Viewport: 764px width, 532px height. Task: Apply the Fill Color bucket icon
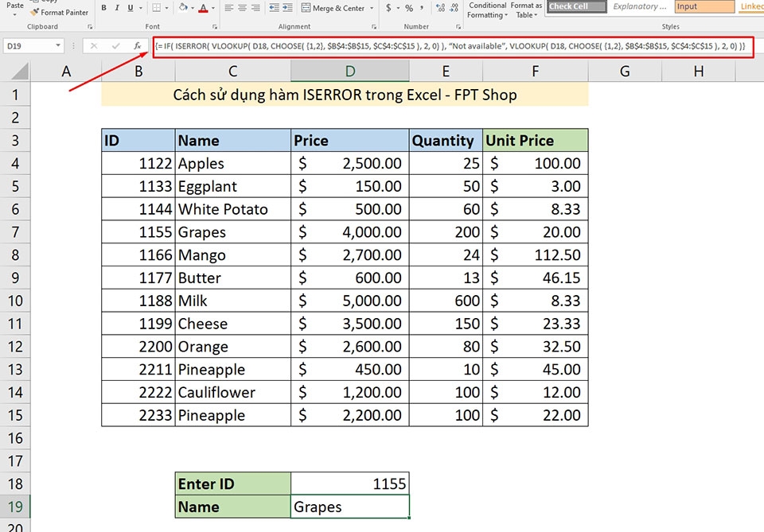click(181, 7)
